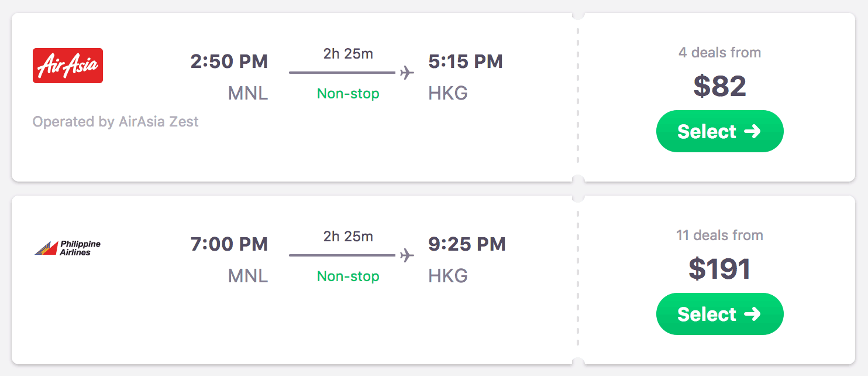Select the $82 AirAsia deal
The width and height of the screenshot is (868, 376).
(719, 131)
